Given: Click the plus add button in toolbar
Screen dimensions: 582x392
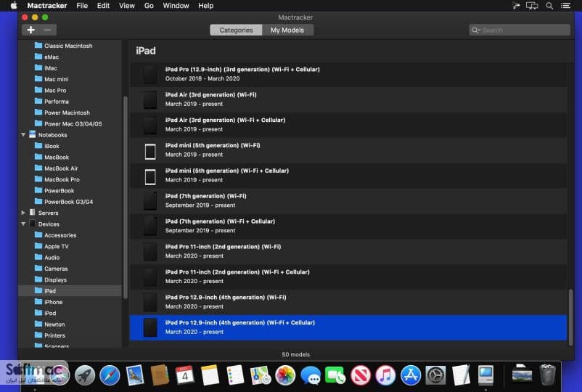Looking at the screenshot, I should pyautogui.click(x=30, y=30).
